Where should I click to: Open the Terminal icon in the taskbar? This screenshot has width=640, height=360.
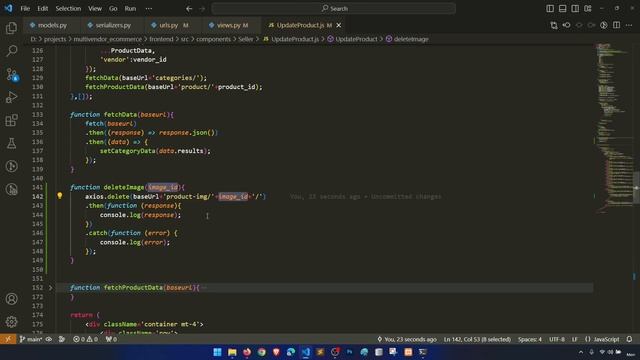point(423,352)
